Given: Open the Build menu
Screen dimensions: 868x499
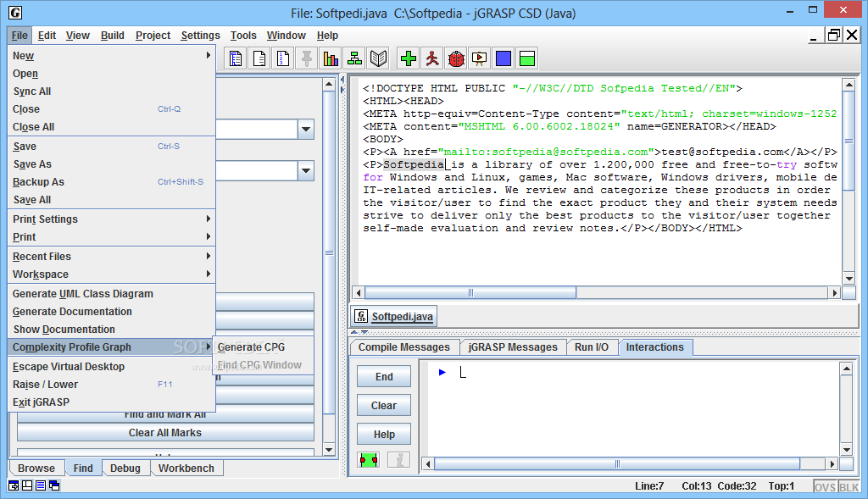Looking at the screenshot, I should pyautogui.click(x=113, y=36).
